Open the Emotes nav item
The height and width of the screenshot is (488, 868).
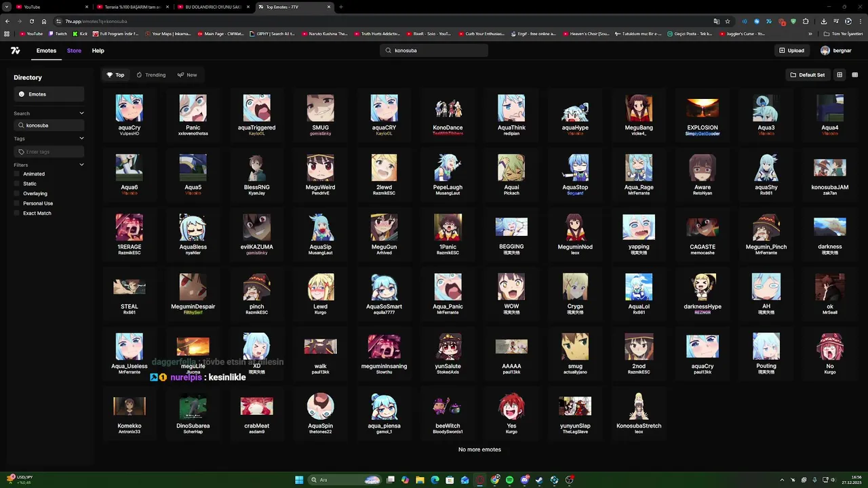coord(46,51)
